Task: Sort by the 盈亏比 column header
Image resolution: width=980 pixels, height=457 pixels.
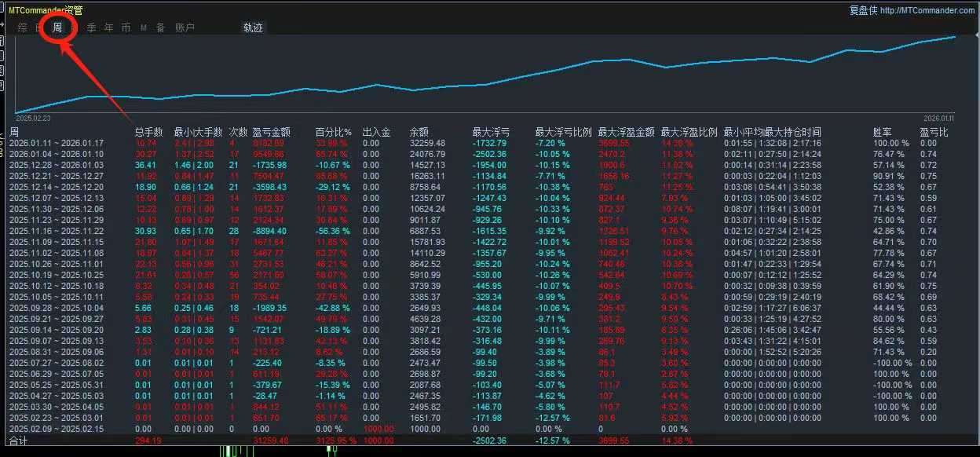Action: [x=934, y=132]
